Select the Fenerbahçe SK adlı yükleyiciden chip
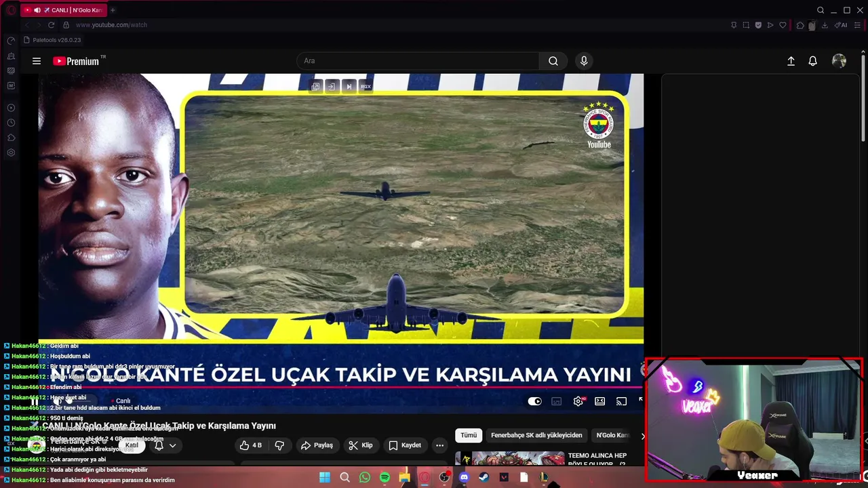 (536, 435)
